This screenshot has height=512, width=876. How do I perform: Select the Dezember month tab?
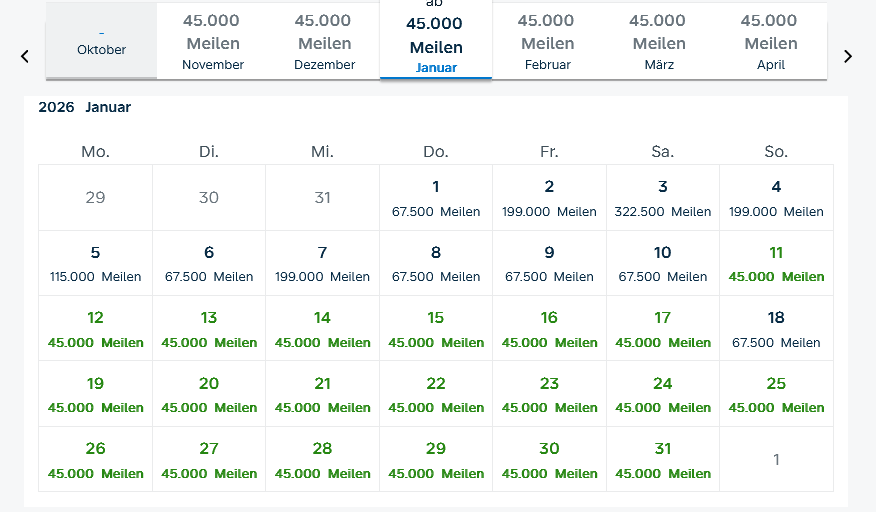(324, 42)
